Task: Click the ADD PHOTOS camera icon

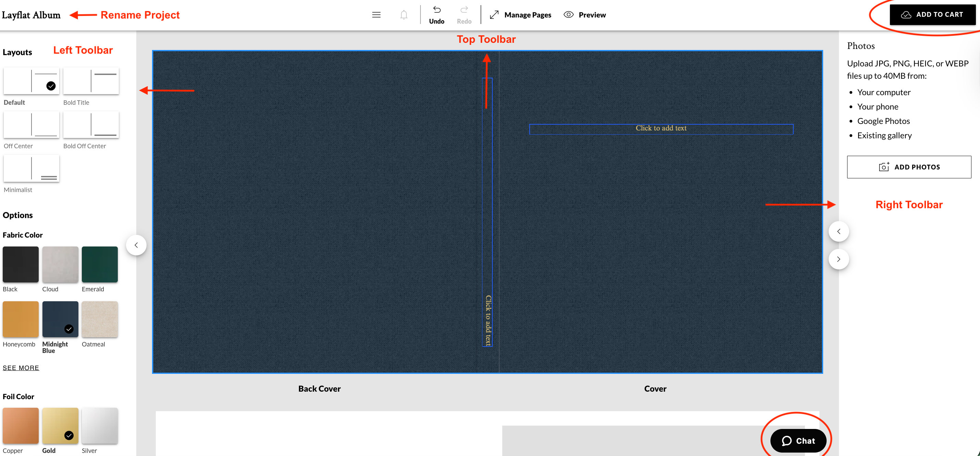Action: [x=883, y=167]
